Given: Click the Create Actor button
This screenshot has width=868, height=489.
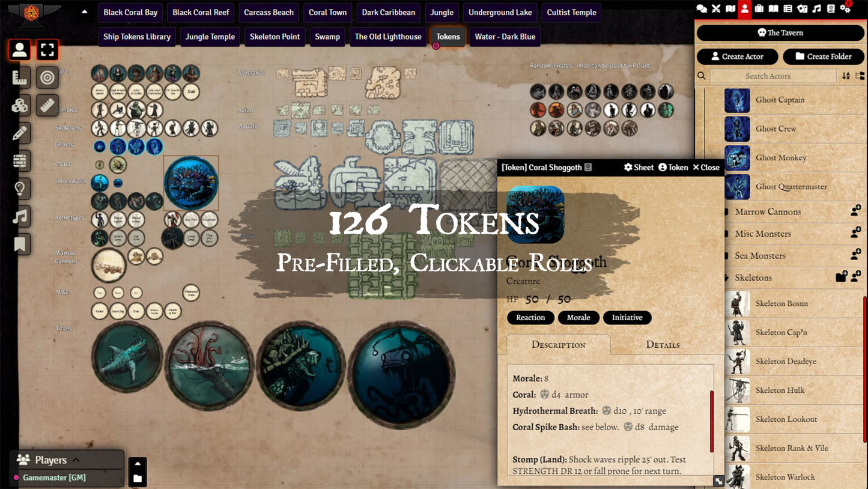Looking at the screenshot, I should click(x=737, y=56).
